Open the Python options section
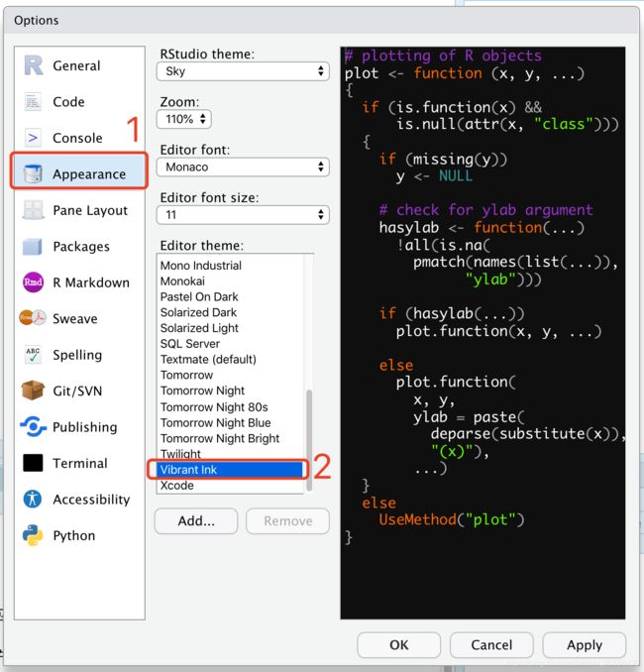The width and height of the screenshot is (644, 672). (79, 535)
